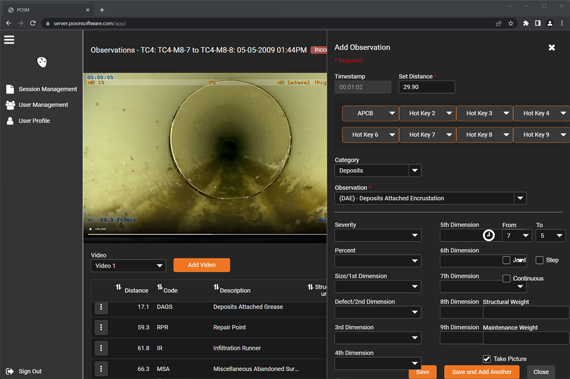The width and height of the screenshot is (570, 379).
Task: Open User Management
Action: coord(37,105)
